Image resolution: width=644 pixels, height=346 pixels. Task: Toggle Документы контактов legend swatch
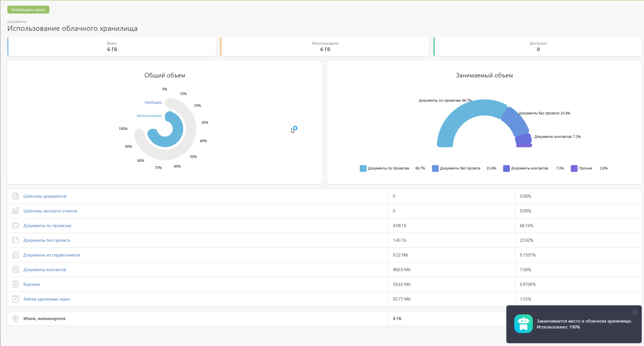[x=506, y=168]
